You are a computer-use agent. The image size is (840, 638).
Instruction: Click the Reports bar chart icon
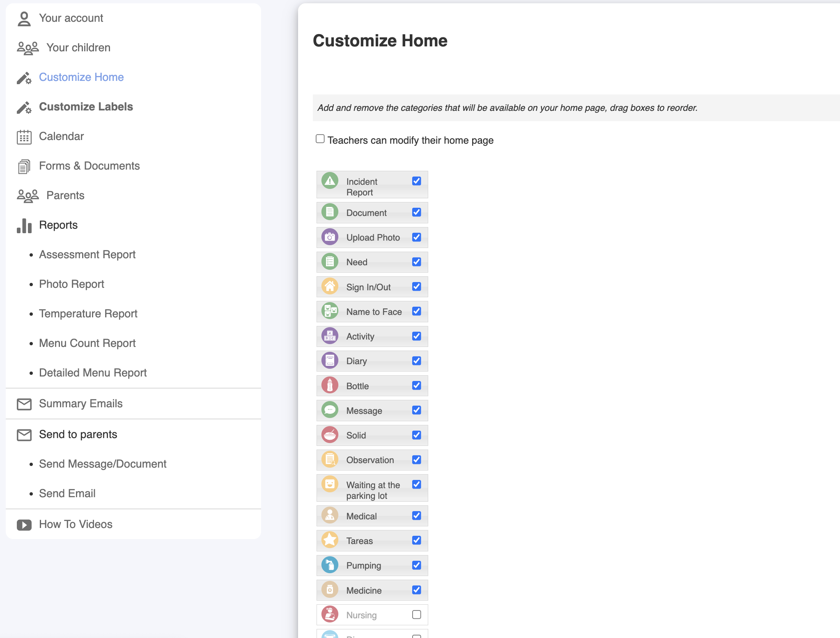(24, 225)
